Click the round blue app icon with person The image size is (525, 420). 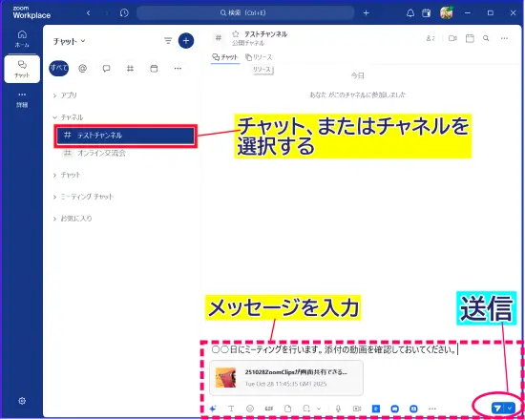pyautogui.click(x=414, y=409)
